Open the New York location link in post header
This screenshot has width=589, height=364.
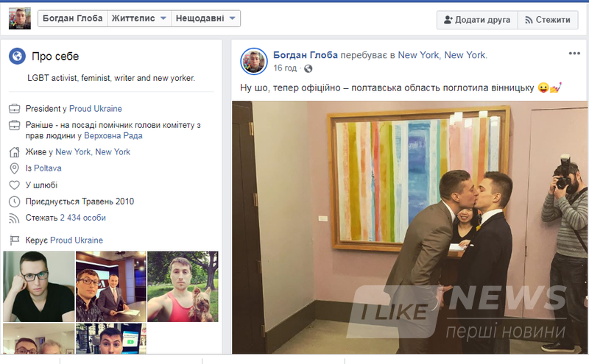pos(442,55)
